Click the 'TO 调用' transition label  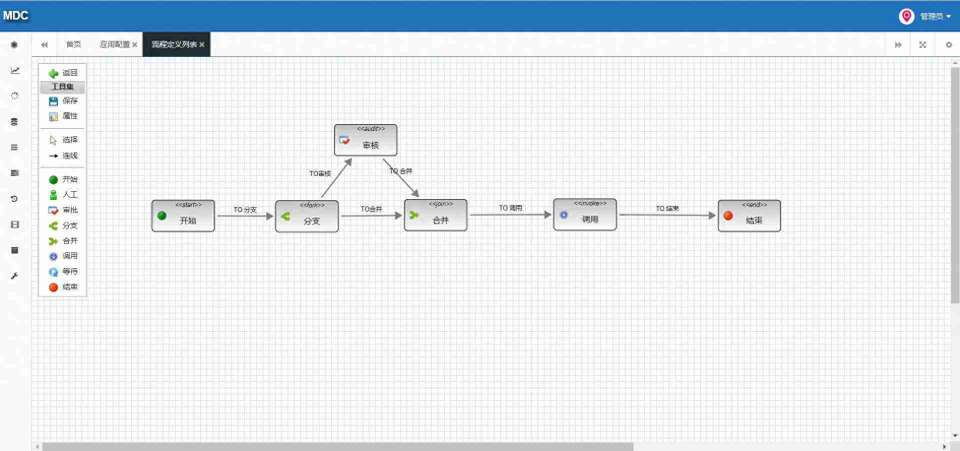(511, 209)
